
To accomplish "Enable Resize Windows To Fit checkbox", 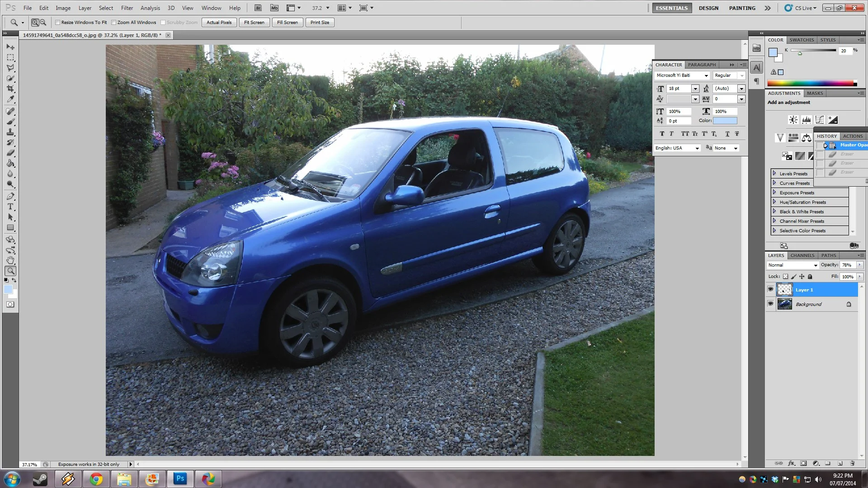I will (x=57, y=22).
